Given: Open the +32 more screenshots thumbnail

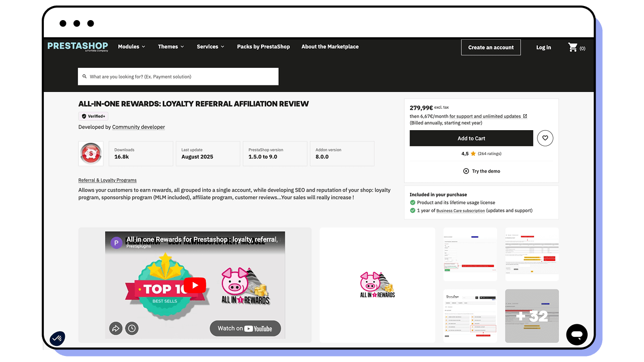Looking at the screenshot, I should coord(532,316).
